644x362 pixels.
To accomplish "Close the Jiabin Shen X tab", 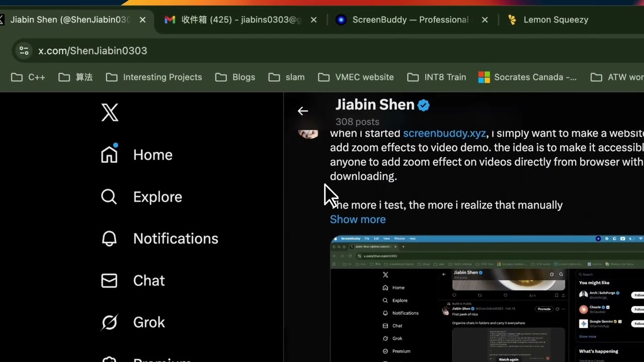I will click(142, 20).
